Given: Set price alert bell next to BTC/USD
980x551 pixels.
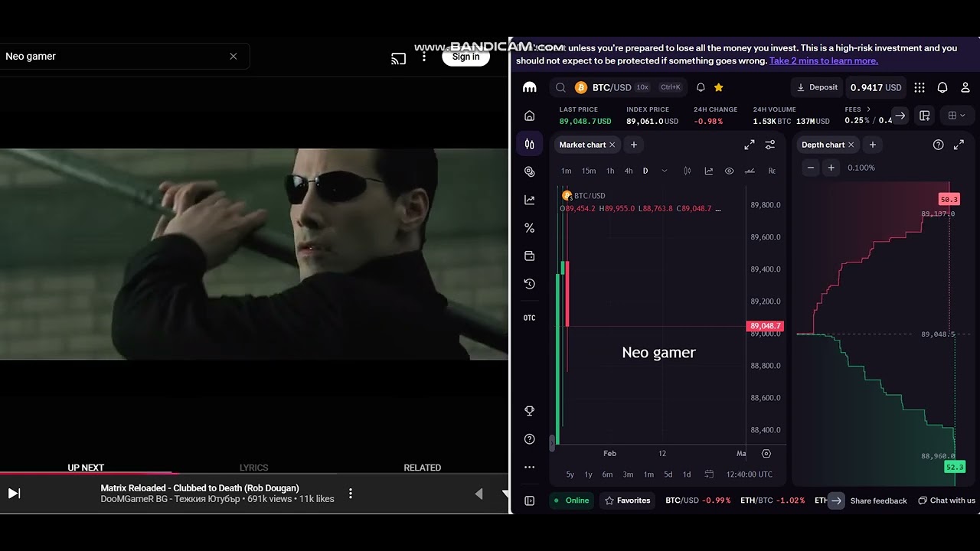Looking at the screenshot, I should point(701,87).
